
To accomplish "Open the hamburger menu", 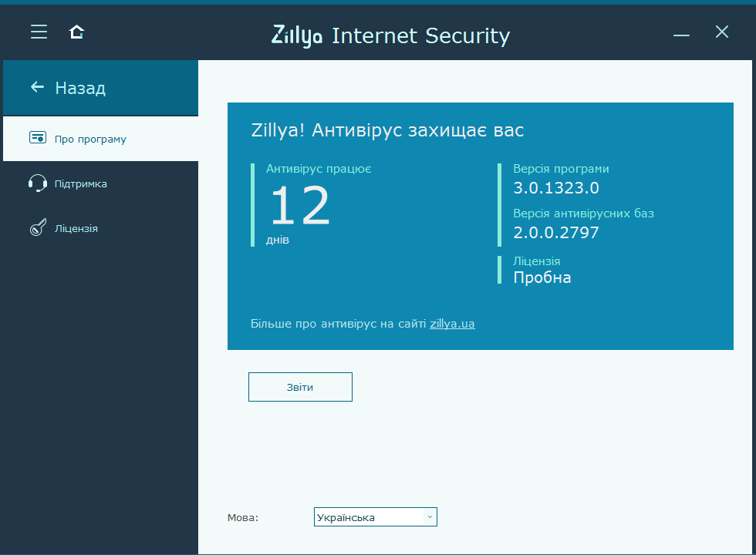I will coord(39,32).
